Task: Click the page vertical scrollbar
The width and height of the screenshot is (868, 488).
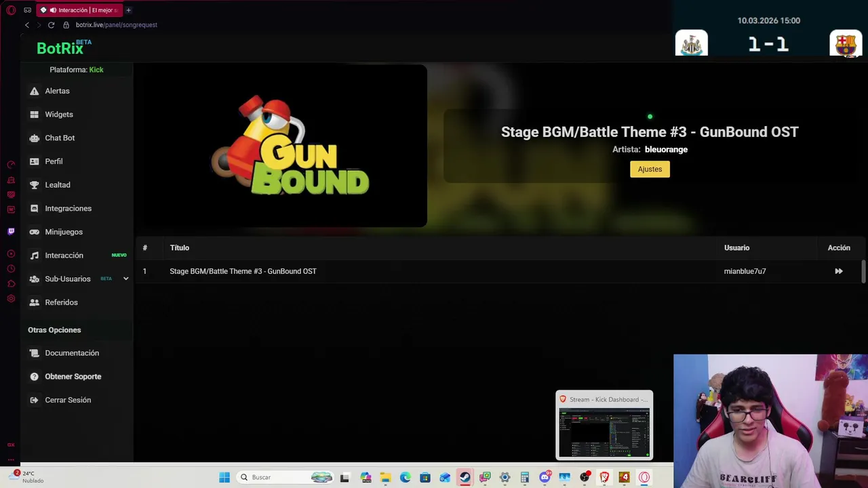Action: coord(863,272)
